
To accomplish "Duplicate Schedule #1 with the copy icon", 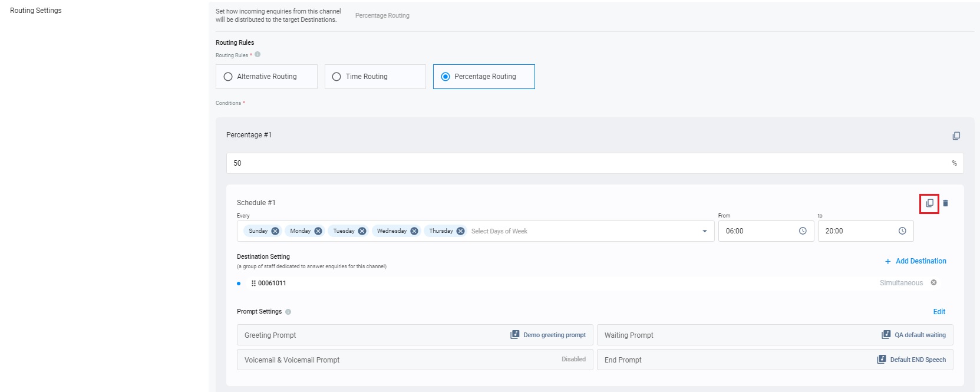I will click(929, 203).
